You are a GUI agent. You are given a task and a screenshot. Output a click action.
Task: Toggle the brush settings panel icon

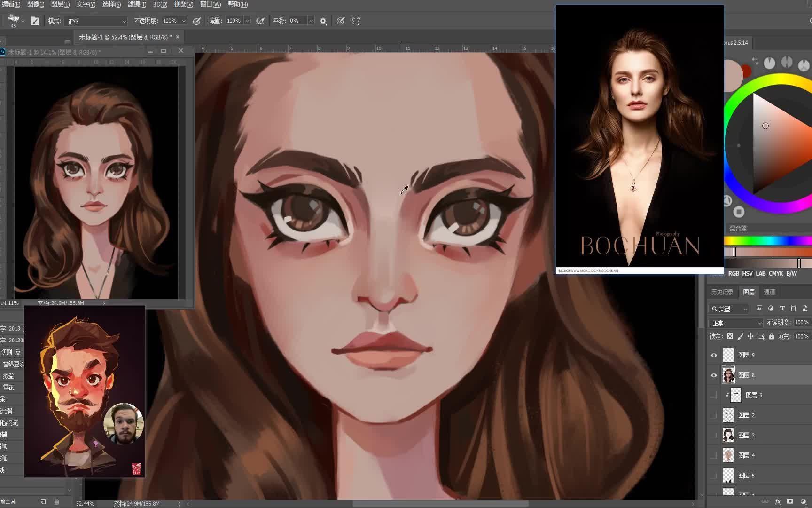35,21
